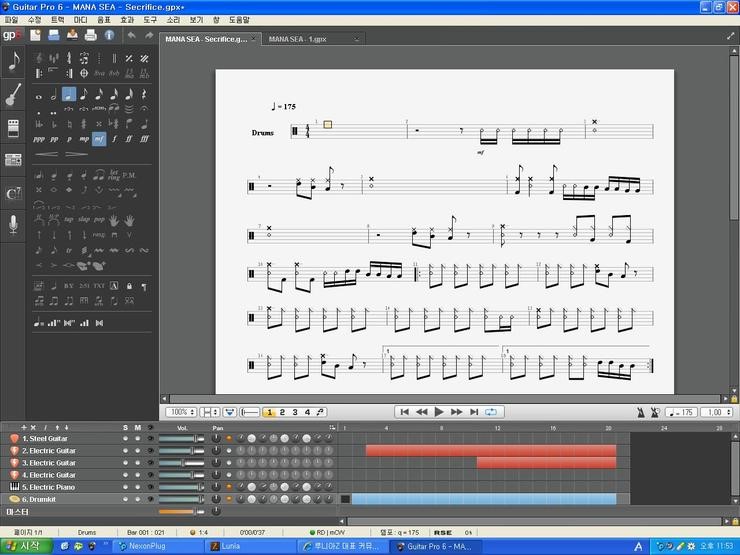Jump to the first bar
This screenshot has width=740, height=555.
click(404, 412)
